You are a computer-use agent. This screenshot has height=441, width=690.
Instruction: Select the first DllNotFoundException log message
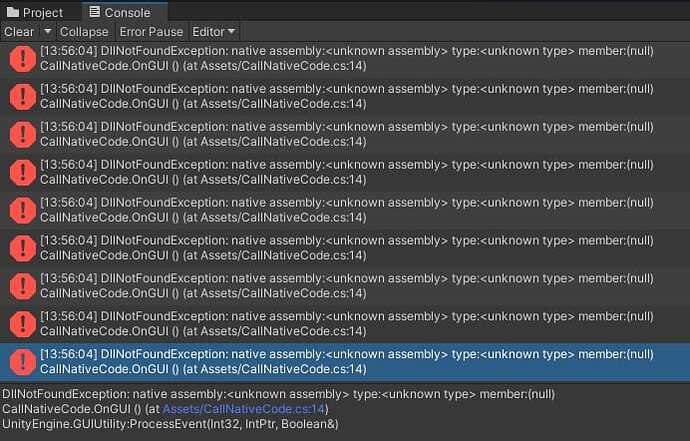(x=345, y=59)
